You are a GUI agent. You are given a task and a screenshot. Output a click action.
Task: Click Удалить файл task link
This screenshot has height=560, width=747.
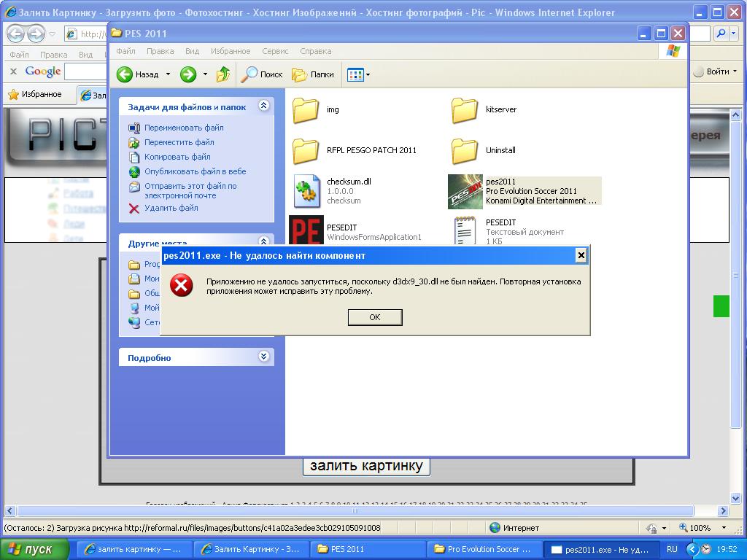click(171, 208)
